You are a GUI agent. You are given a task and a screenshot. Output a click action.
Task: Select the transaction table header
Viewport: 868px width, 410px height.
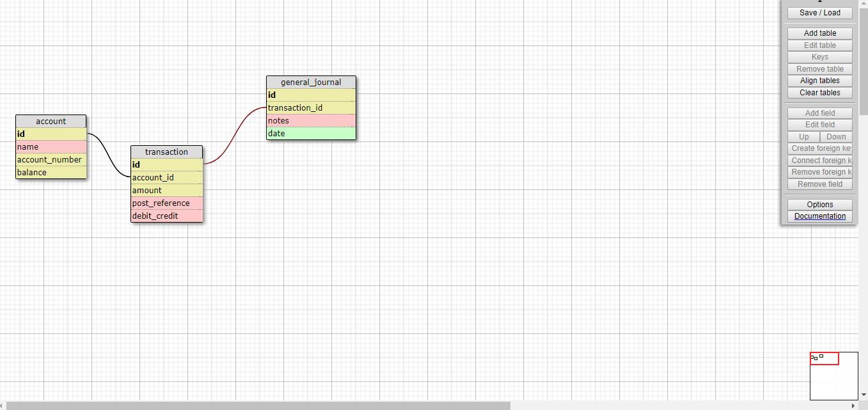[166, 152]
